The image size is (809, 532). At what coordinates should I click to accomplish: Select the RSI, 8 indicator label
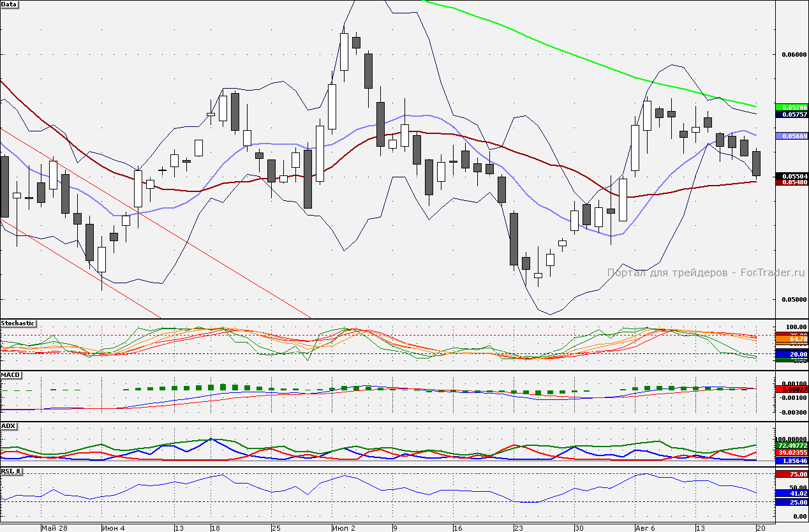click(x=11, y=471)
